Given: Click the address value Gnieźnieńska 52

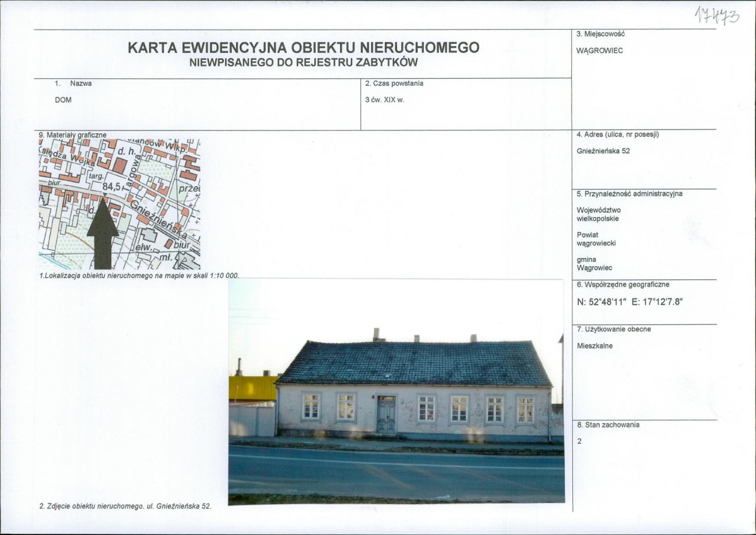Looking at the screenshot, I should point(603,151).
